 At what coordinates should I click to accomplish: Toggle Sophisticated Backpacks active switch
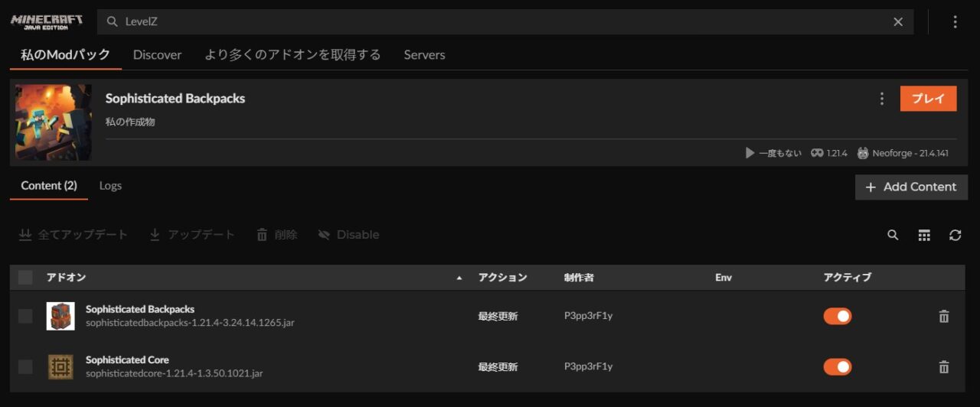[x=838, y=316]
